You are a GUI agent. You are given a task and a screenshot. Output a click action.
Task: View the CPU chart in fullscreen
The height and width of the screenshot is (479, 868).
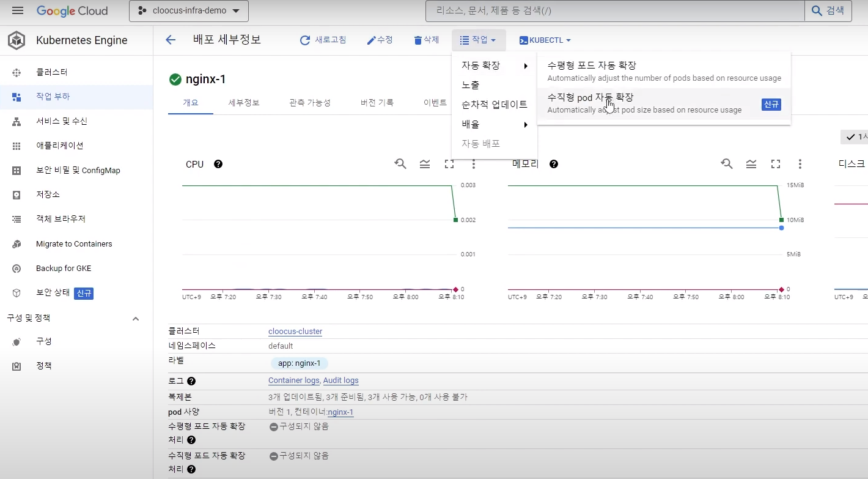[449, 164]
